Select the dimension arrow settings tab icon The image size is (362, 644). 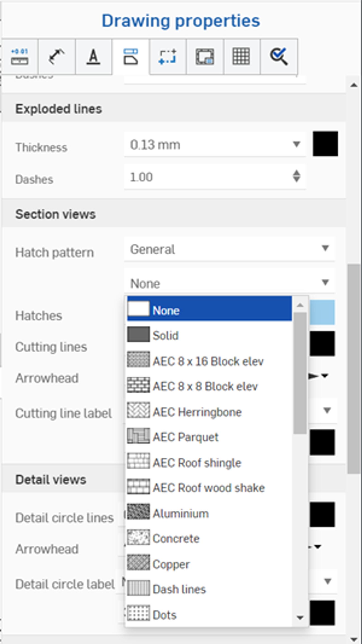pos(57,57)
